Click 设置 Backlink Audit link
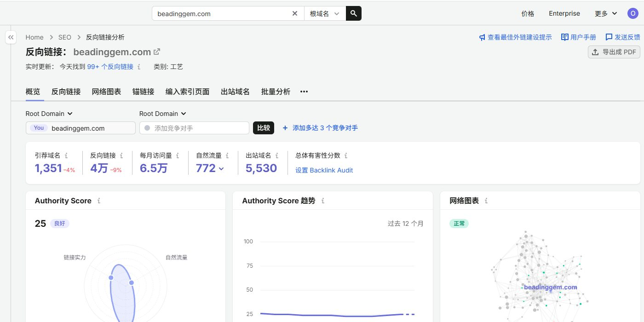 (x=324, y=170)
